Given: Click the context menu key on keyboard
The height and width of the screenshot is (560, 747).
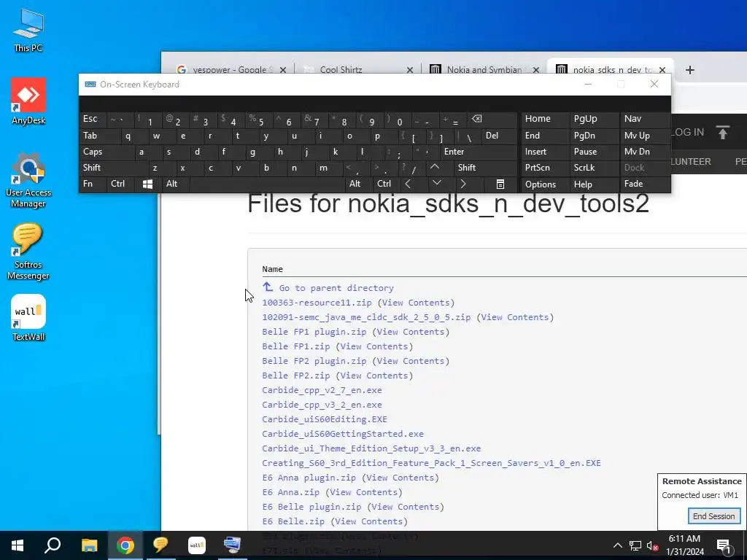Looking at the screenshot, I should [500, 184].
